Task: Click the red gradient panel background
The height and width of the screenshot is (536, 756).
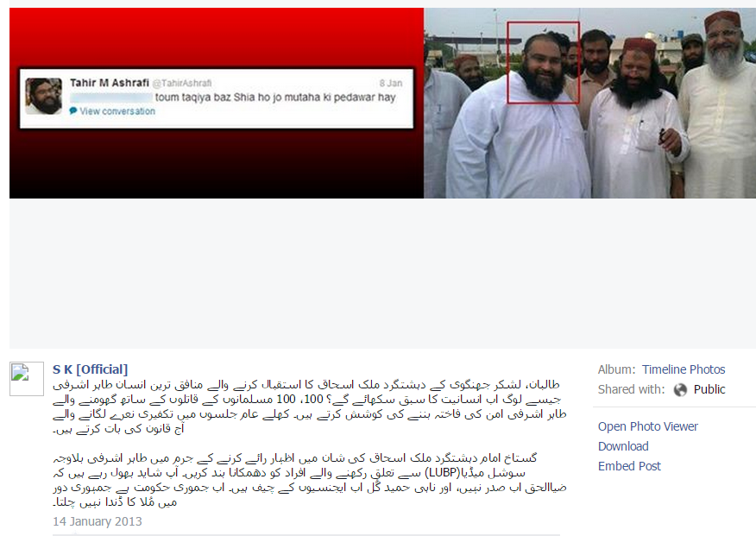Action: [217, 164]
